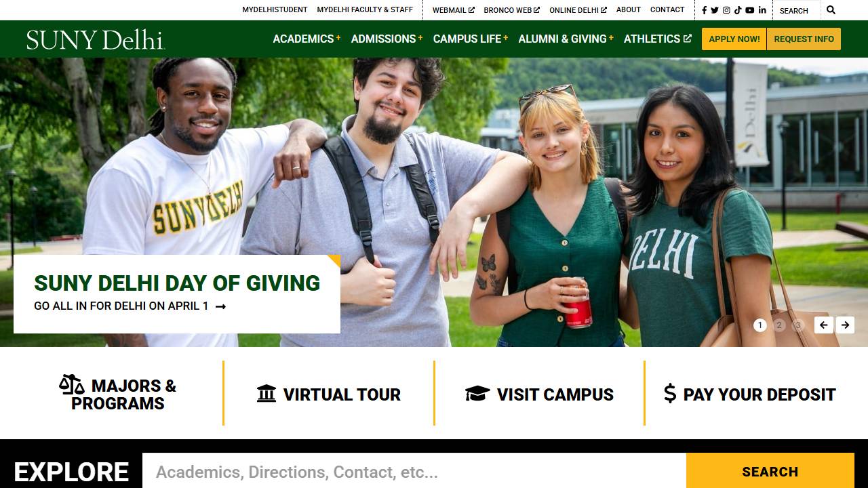Click the Request Info button
868x488 pixels.
click(x=804, y=39)
